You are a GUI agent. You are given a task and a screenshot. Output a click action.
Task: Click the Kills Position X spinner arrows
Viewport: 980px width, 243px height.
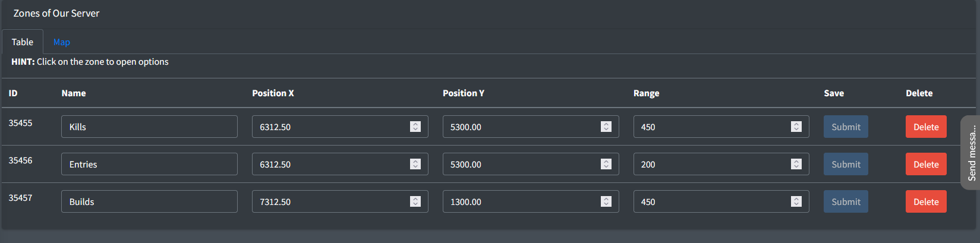point(415,127)
